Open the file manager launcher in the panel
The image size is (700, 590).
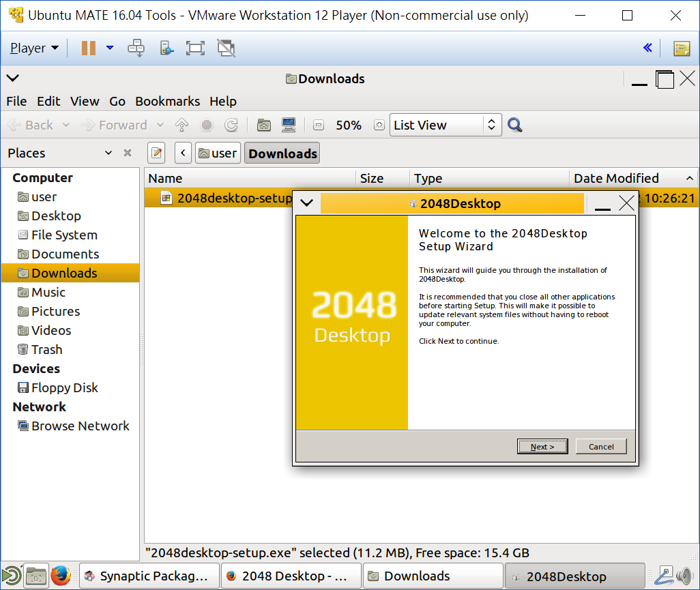(35, 576)
